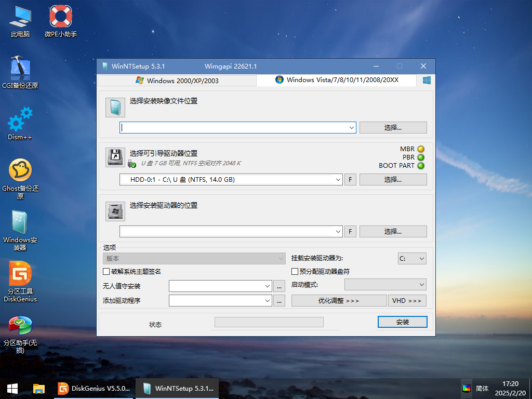The width and height of the screenshot is (532, 399).
Task: Enable 预分配驱动器盘符 checkbox
Action: [295, 271]
